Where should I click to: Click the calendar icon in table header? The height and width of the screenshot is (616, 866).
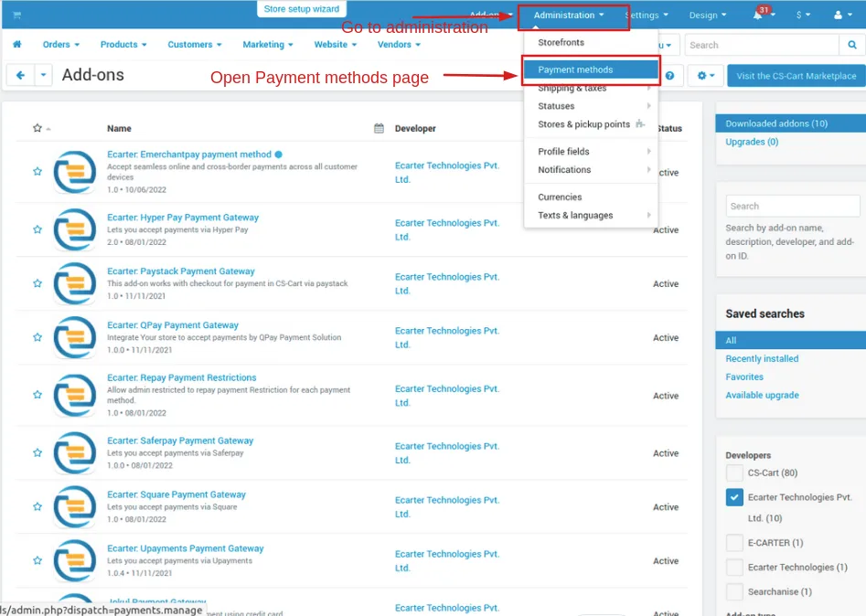(x=379, y=128)
